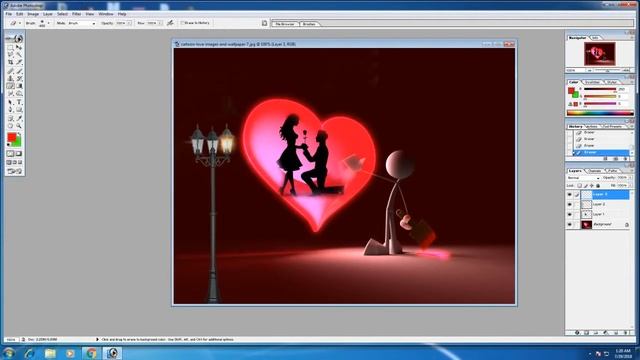This screenshot has height=360, width=640.
Task: Toggle lock all in Layers panel
Action: point(598,186)
